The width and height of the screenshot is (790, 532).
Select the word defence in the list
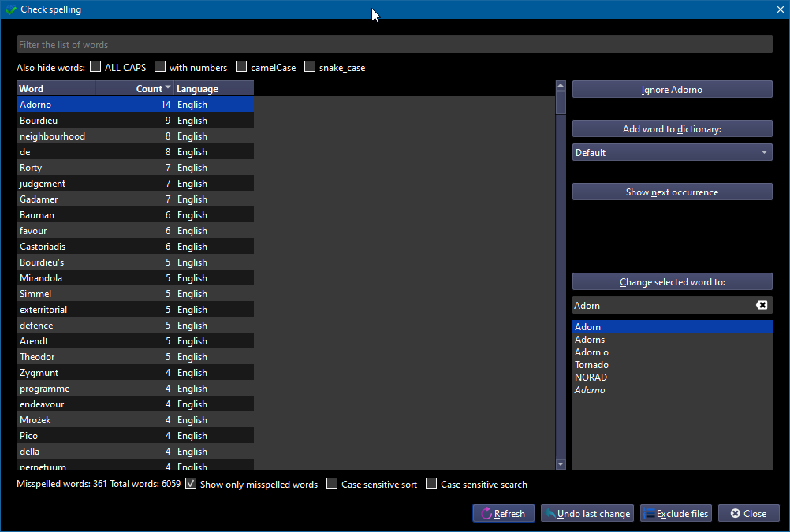tap(136, 326)
